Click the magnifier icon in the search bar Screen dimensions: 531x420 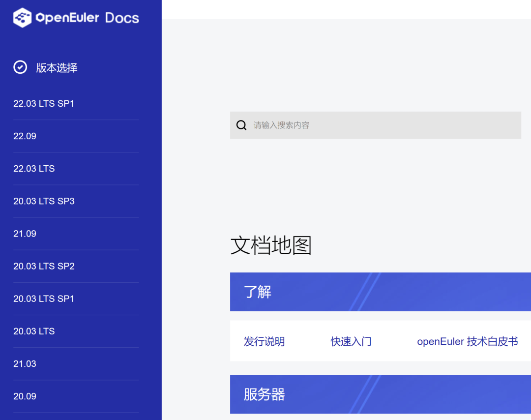tap(241, 125)
